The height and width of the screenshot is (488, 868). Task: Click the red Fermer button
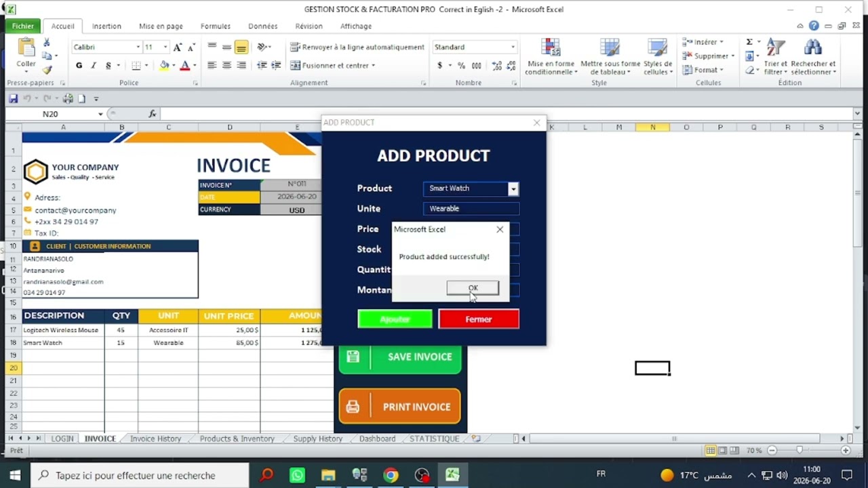[479, 319]
